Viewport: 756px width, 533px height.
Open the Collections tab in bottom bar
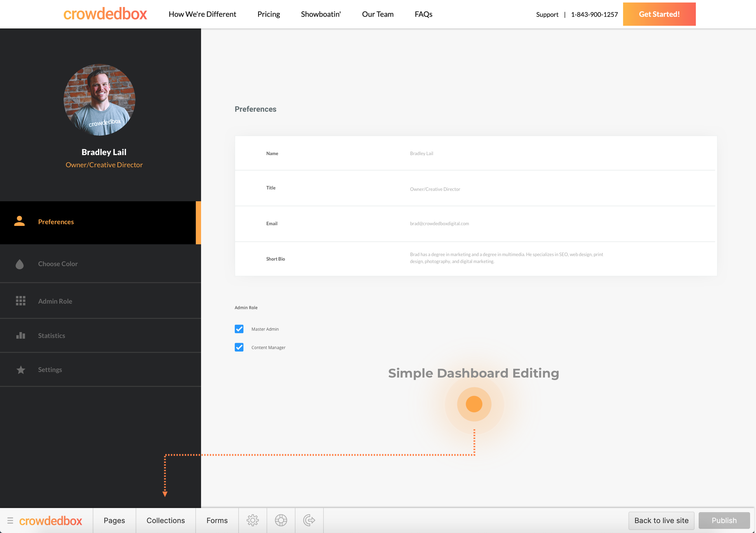(x=166, y=521)
